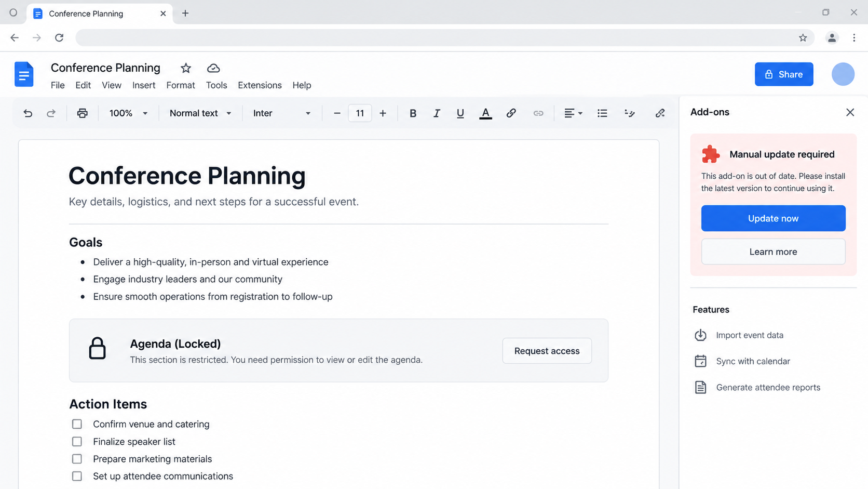Star the Conference Planning document
This screenshot has height=489, width=868.
(x=186, y=68)
